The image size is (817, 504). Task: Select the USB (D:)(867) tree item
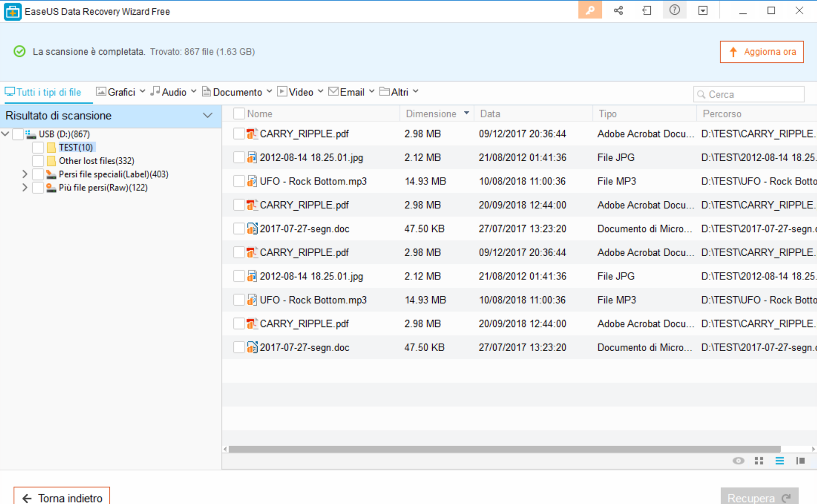coord(64,134)
